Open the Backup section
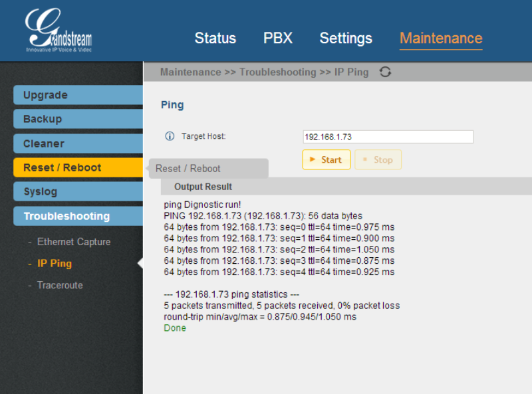The height and width of the screenshot is (394, 532). coord(78,119)
